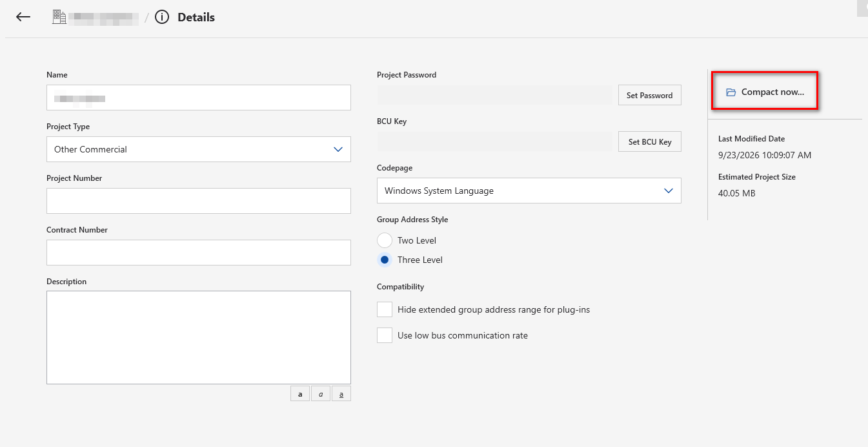Viewport: 868px width, 447px height.
Task: Select Three Level group address style
Action: pyautogui.click(x=385, y=260)
